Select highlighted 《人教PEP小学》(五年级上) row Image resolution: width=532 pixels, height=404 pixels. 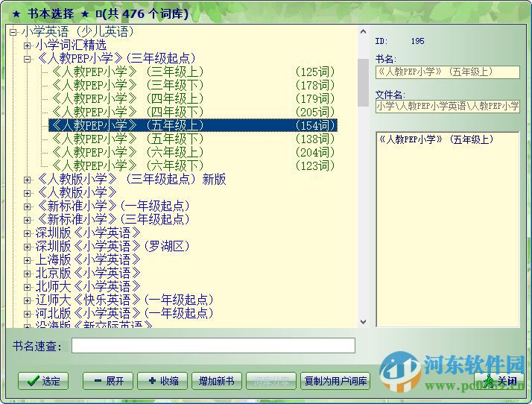pyautogui.click(x=193, y=125)
